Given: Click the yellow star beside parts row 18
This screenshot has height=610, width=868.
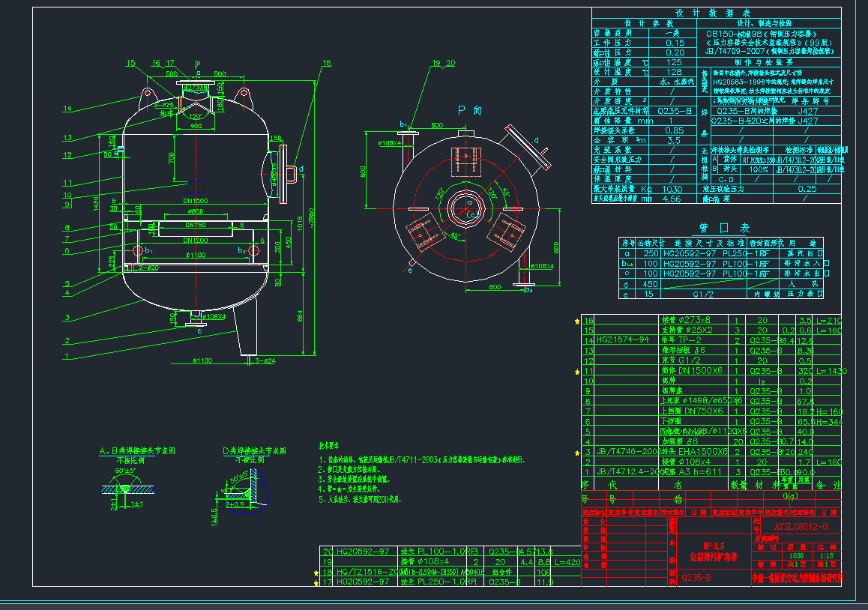Looking at the screenshot, I should coord(316,572).
